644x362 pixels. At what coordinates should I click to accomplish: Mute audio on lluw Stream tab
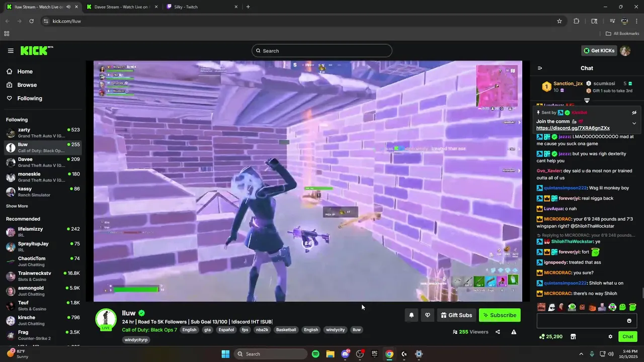(x=68, y=7)
